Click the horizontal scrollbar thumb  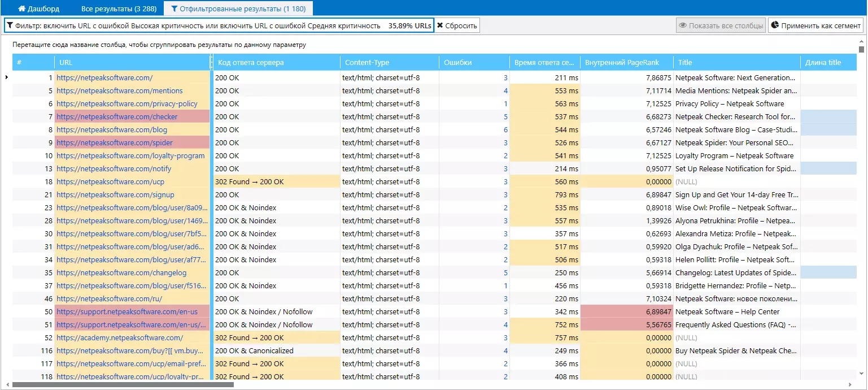(123, 385)
